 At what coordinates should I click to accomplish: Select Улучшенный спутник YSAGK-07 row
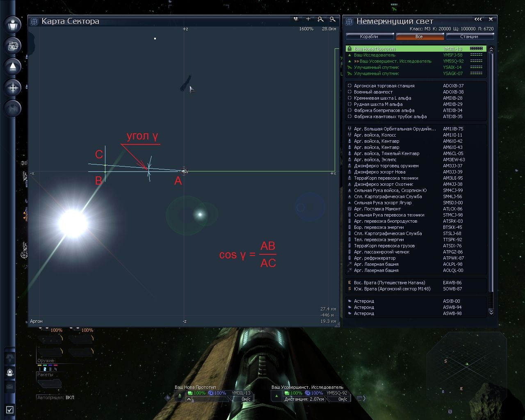click(416, 73)
